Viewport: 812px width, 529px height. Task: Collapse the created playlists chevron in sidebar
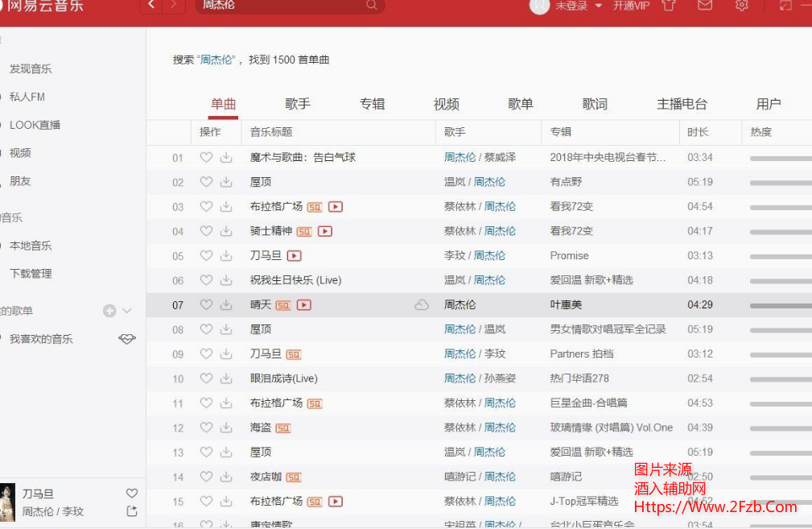[x=127, y=311]
